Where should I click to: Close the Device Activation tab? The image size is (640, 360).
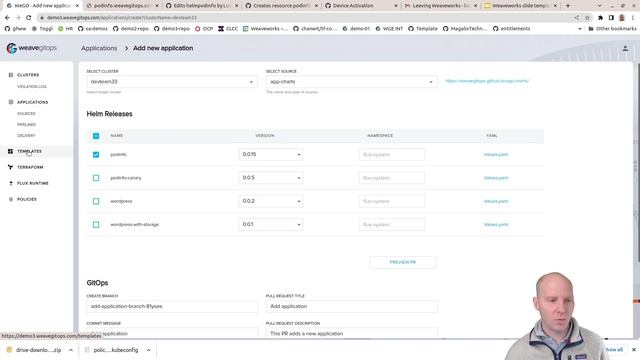[396, 6]
